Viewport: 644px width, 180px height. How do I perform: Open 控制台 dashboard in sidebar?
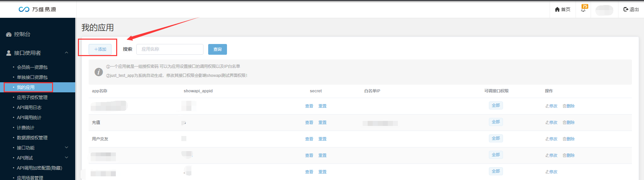point(18,34)
